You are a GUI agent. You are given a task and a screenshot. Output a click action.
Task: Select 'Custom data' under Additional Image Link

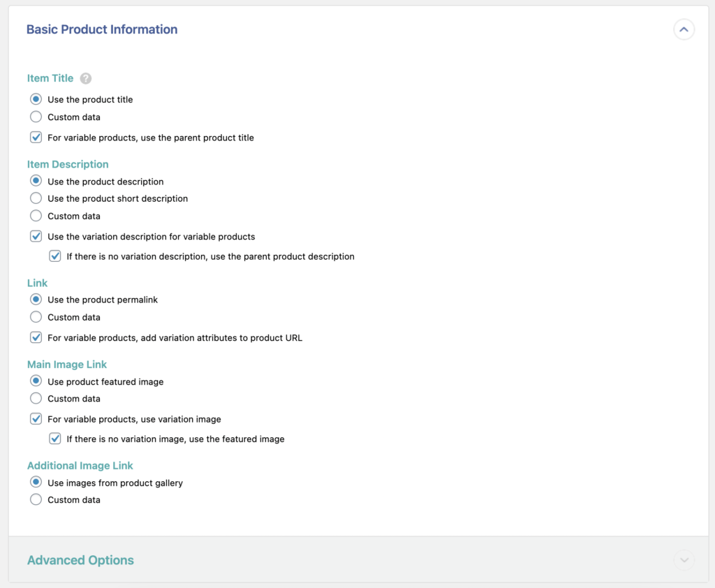pyautogui.click(x=36, y=500)
